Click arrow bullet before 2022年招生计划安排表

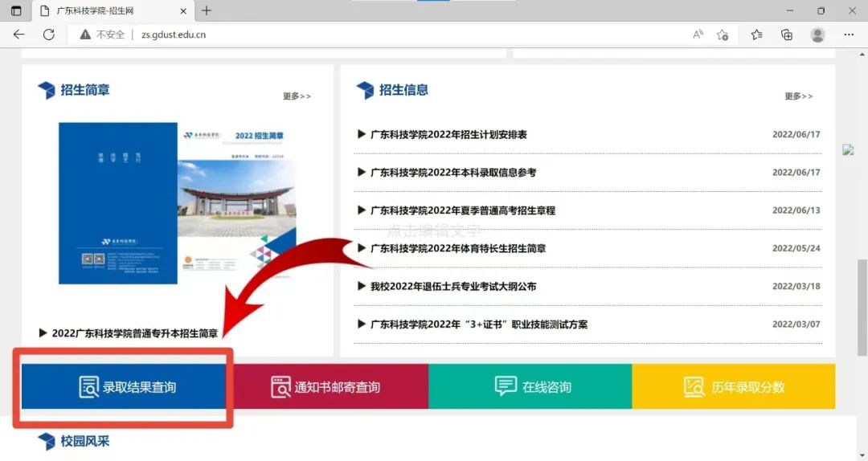362,134
